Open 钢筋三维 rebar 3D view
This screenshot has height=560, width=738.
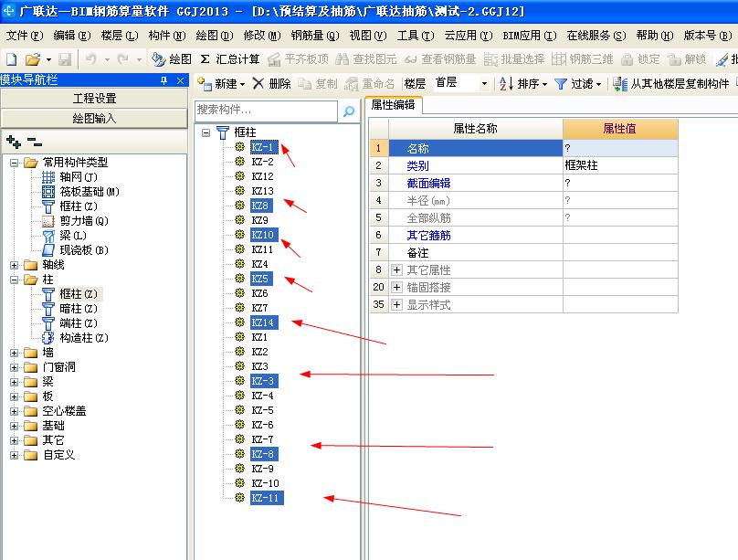coord(582,59)
